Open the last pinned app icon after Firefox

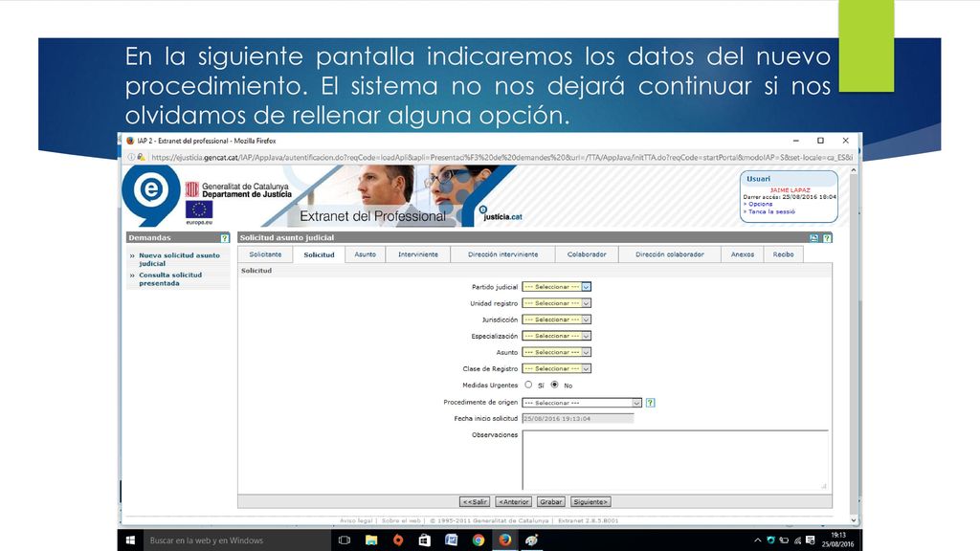click(x=532, y=540)
